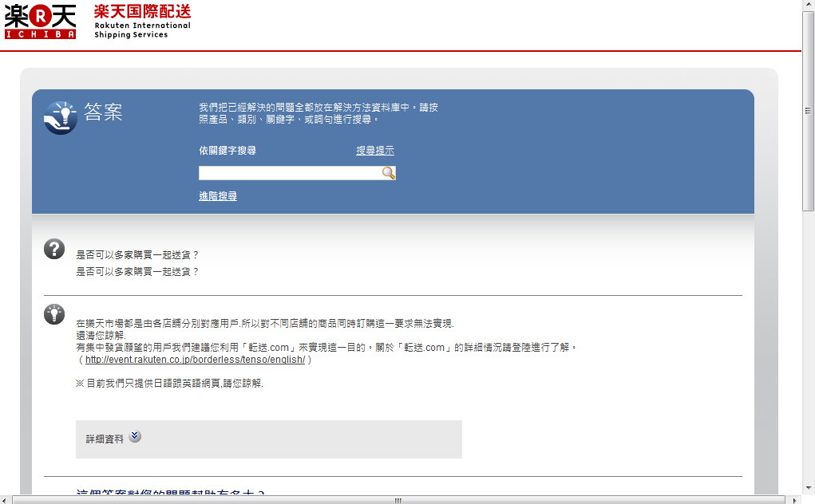Viewport: 815px width, 504px height.
Task: Click the horizontal scrollbar left arrow
Action: (5, 500)
